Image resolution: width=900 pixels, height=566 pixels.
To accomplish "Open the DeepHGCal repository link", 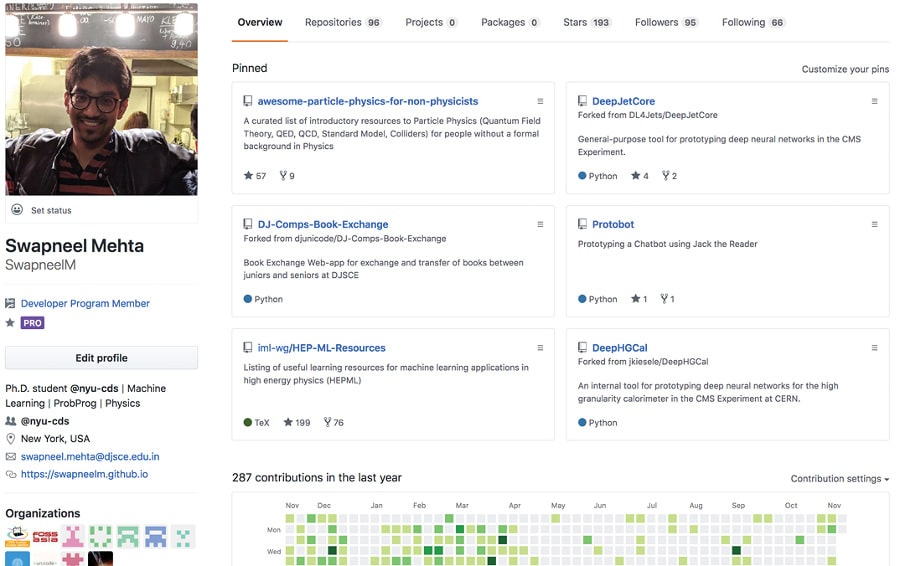I will pos(620,348).
